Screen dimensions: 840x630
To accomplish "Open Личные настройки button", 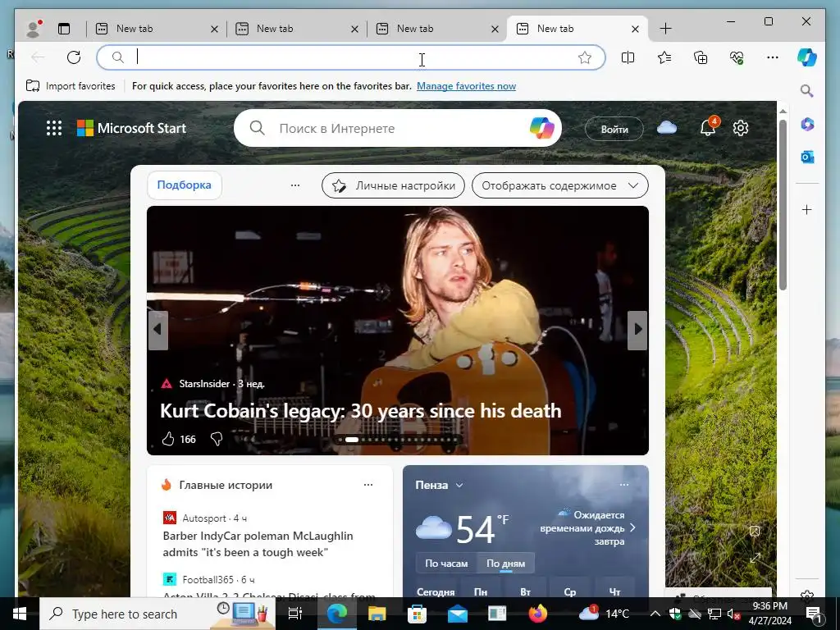I will (x=393, y=186).
